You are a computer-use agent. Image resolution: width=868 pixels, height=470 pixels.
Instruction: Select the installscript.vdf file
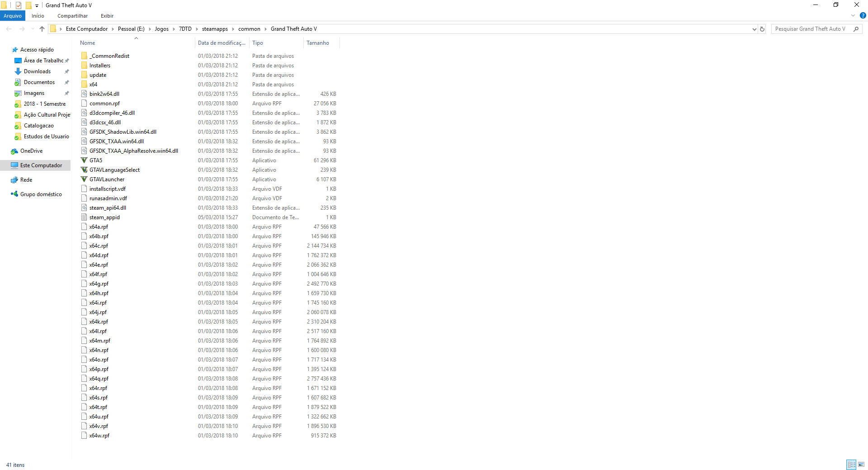pos(108,189)
